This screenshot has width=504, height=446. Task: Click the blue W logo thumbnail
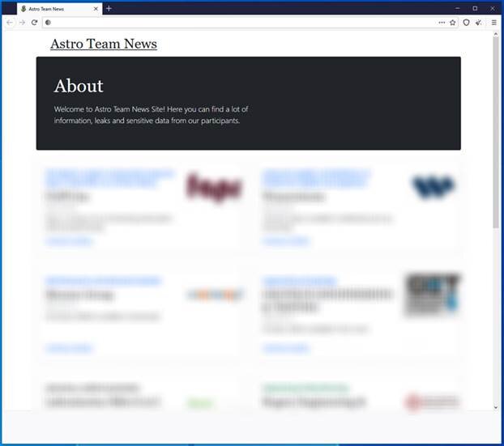click(433, 188)
